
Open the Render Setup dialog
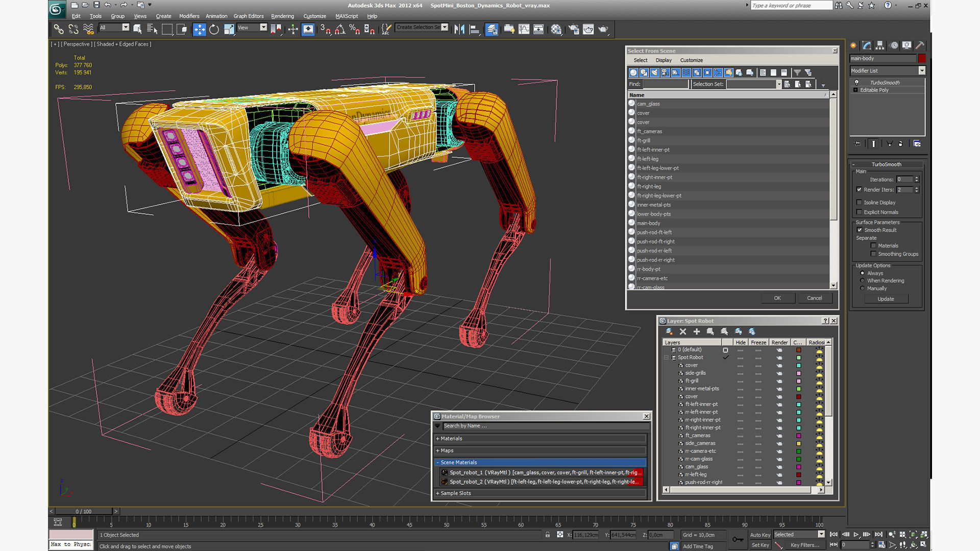(574, 29)
